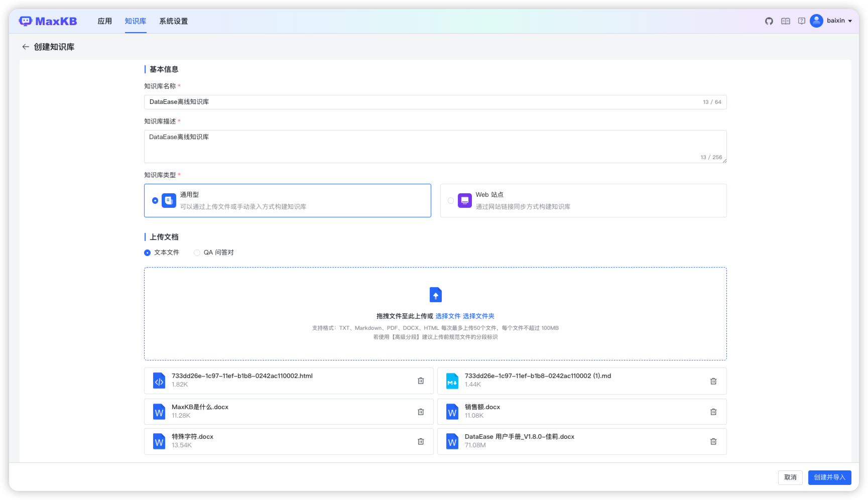Delete DataEase 用户手册 docx with its trash icon
Screen dimensions: 868x500
pyautogui.click(x=713, y=441)
